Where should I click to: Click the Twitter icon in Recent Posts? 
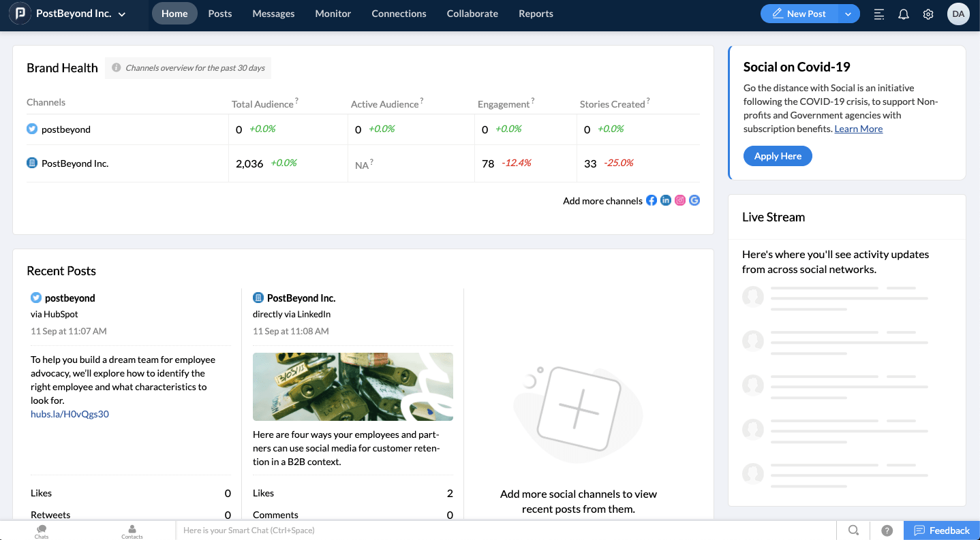[x=36, y=298]
